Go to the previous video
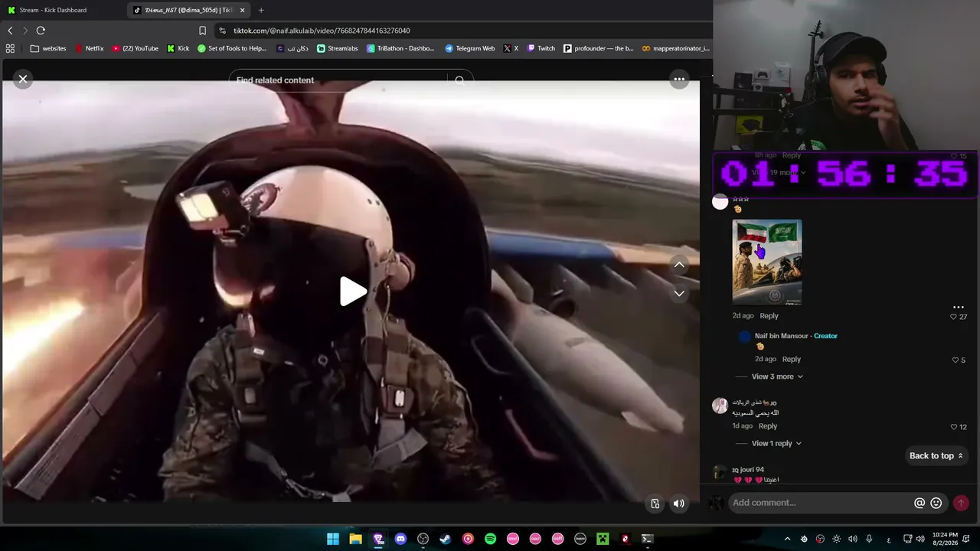Screen dimensions: 980x551 [x=679, y=265]
